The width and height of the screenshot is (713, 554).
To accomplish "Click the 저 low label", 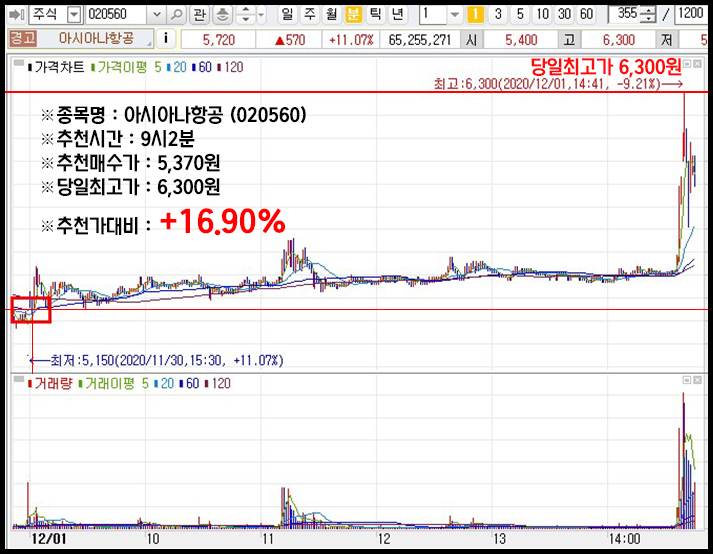I will tap(667, 40).
